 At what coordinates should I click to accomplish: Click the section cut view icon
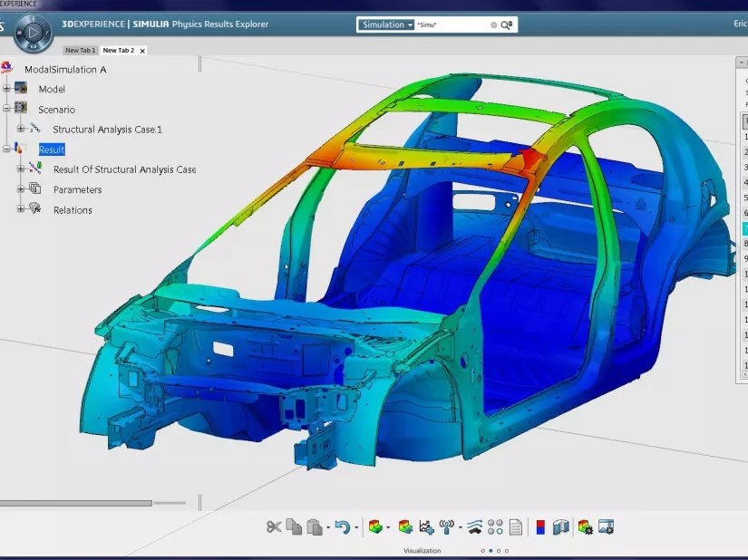click(561, 527)
